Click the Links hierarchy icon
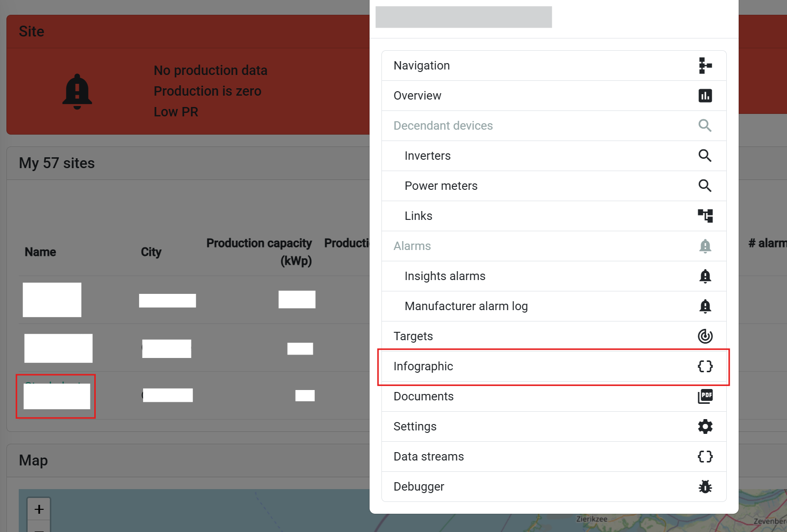The image size is (787, 532). (705, 216)
